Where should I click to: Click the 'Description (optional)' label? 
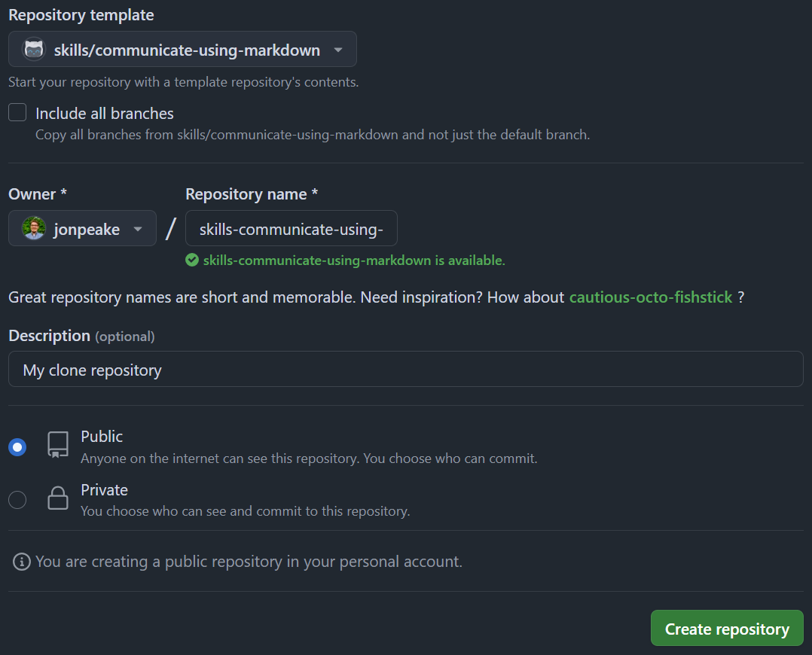click(x=81, y=336)
